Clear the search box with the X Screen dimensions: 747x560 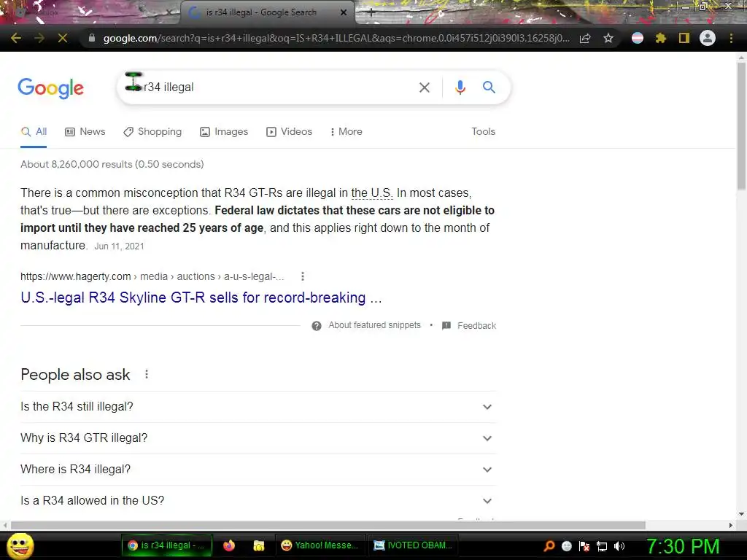click(x=425, y=87)
